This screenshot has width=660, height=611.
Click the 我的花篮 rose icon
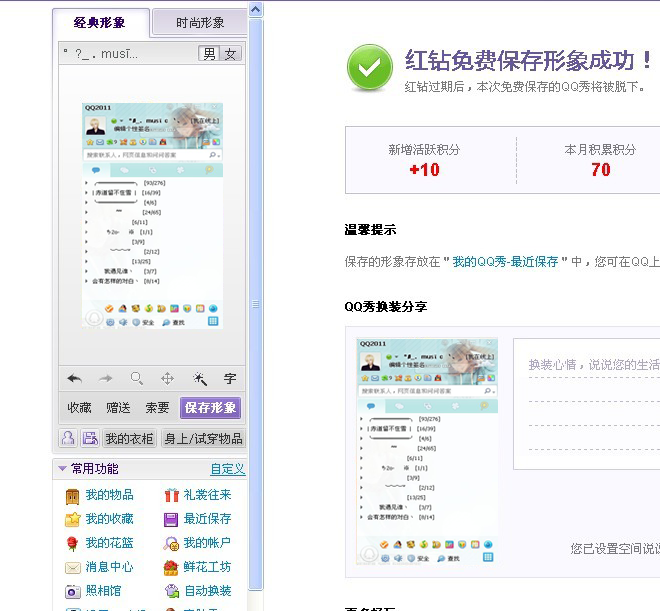click(x=72, y=544)
